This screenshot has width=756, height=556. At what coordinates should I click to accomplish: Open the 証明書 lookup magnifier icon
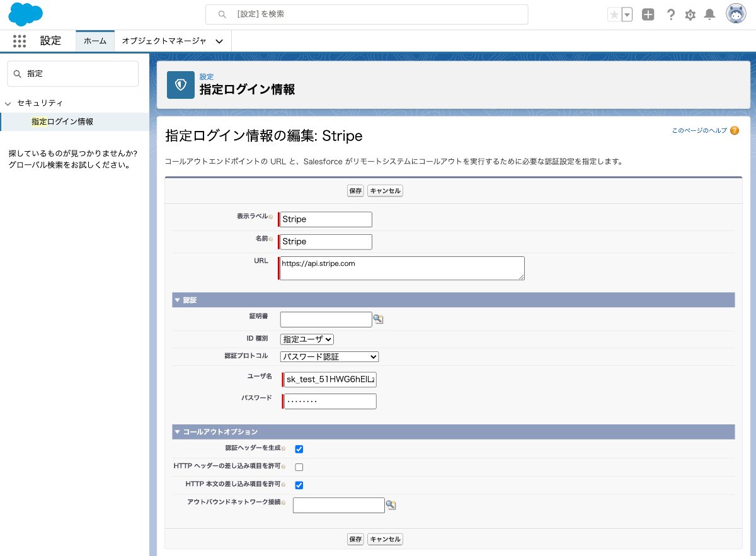378,319
